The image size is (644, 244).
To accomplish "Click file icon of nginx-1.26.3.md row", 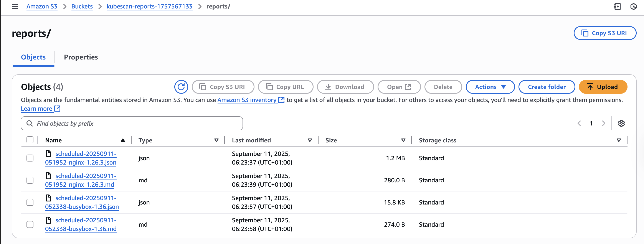I will 48,176.
